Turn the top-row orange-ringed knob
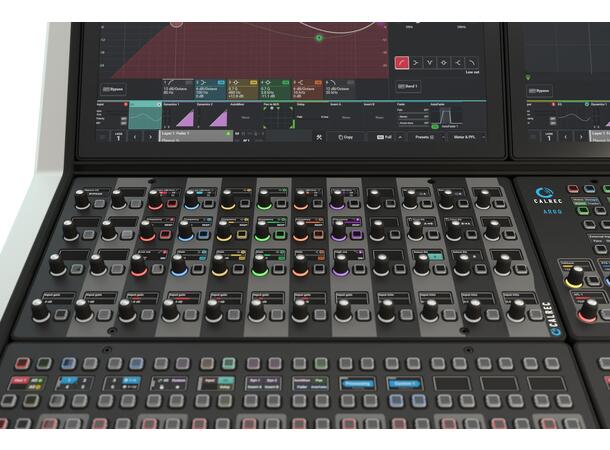Image resolution: width=610 pixels, height=450 pixels. tap(301, 200)
